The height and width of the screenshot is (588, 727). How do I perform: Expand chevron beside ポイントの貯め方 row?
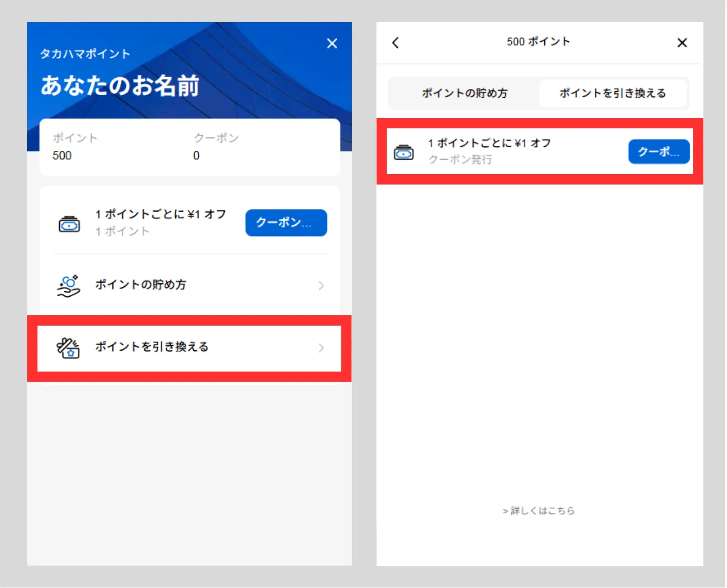coord(321,286)
